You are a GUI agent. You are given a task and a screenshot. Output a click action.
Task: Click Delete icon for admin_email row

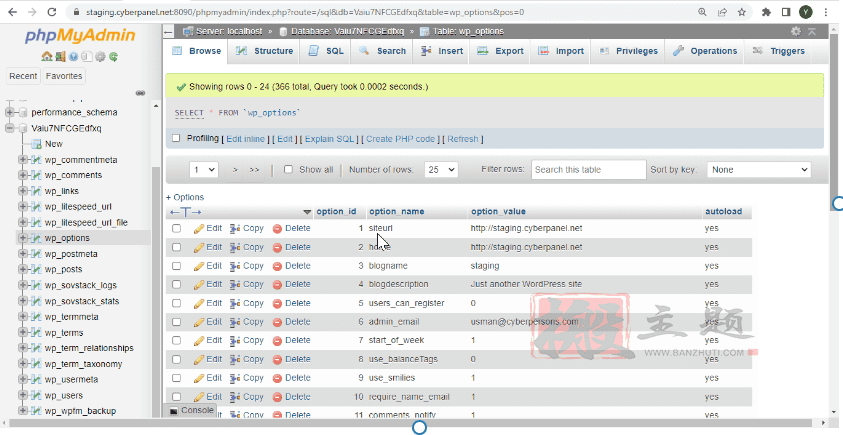[277, 322]
